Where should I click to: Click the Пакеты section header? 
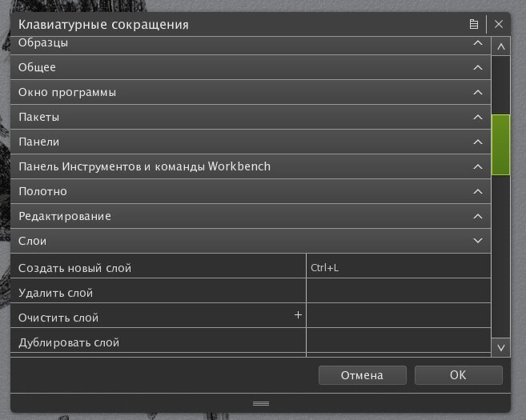(251, 118)
